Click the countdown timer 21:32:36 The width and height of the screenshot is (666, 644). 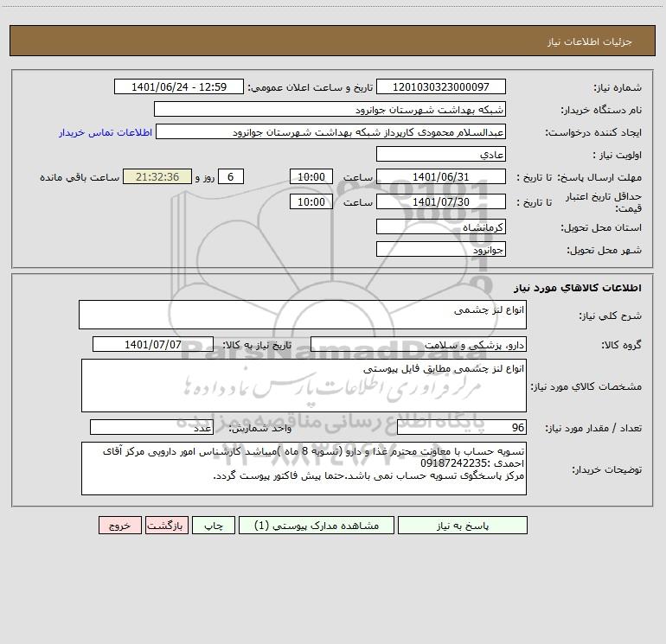[x=157, y=176]
